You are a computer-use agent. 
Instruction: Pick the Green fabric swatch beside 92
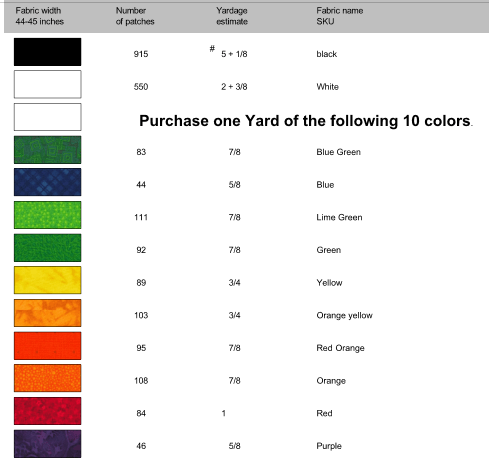pyautogui.click(x=47, y=248)
